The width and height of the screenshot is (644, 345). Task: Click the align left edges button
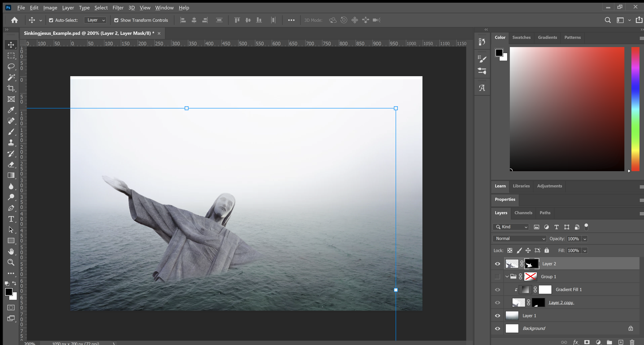[x=183, y=20]
